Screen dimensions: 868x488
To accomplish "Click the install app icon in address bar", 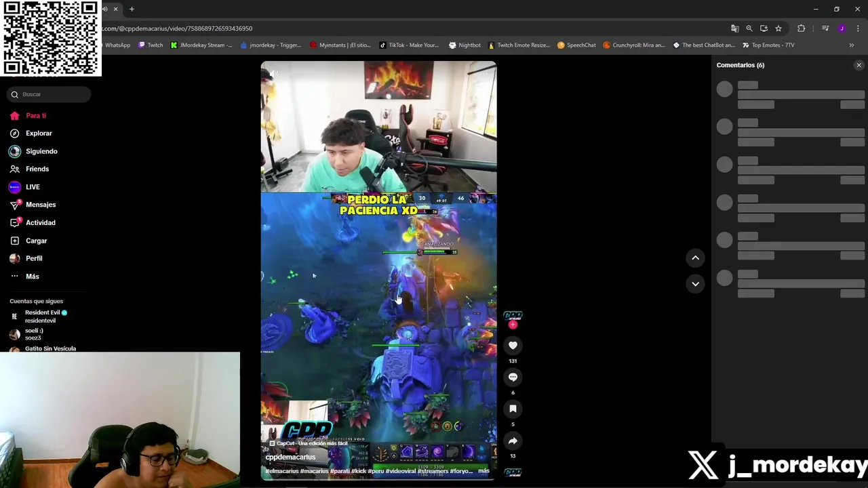I will [x=764, y=28].
